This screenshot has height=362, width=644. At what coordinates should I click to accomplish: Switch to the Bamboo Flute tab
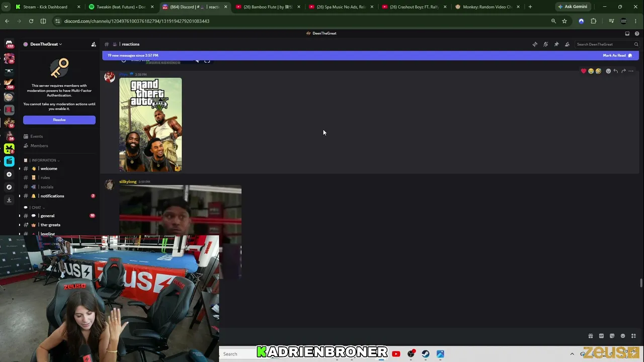coord(267,7)
